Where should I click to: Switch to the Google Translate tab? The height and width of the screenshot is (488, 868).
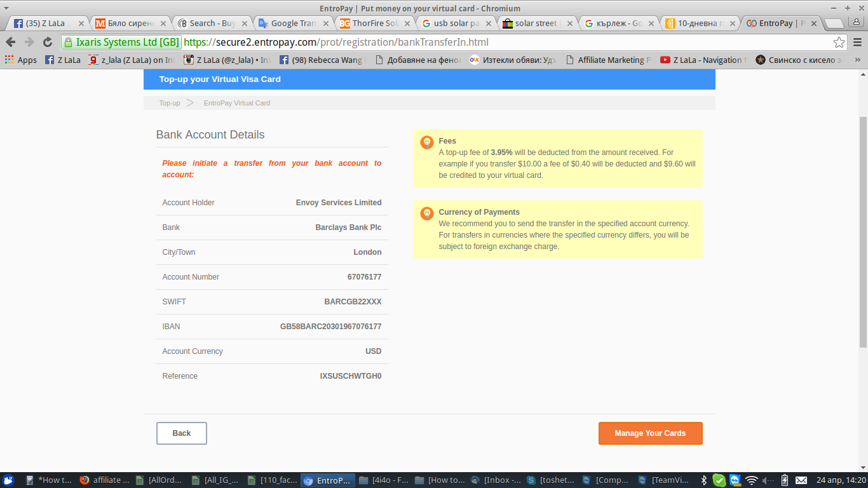click(294, 24)
